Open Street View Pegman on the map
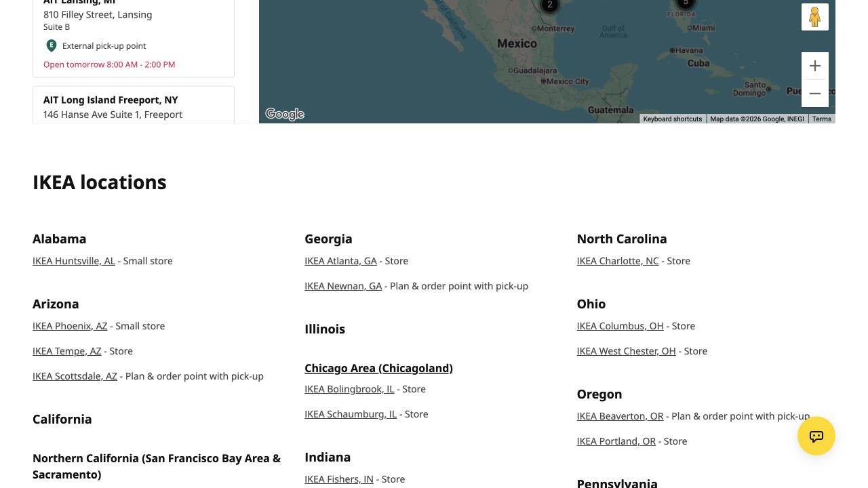This screenshot has width=868, height=488. pos(815,17)
